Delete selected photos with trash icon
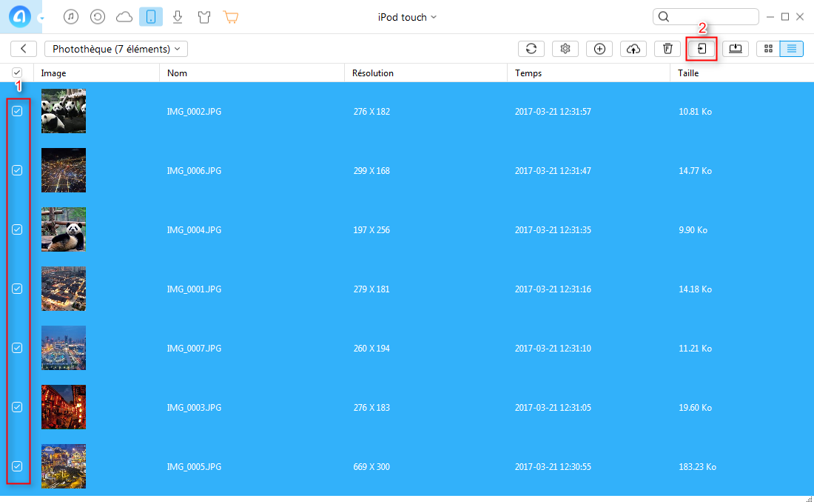The image size is (814, 504). click(x=667, y=49)
